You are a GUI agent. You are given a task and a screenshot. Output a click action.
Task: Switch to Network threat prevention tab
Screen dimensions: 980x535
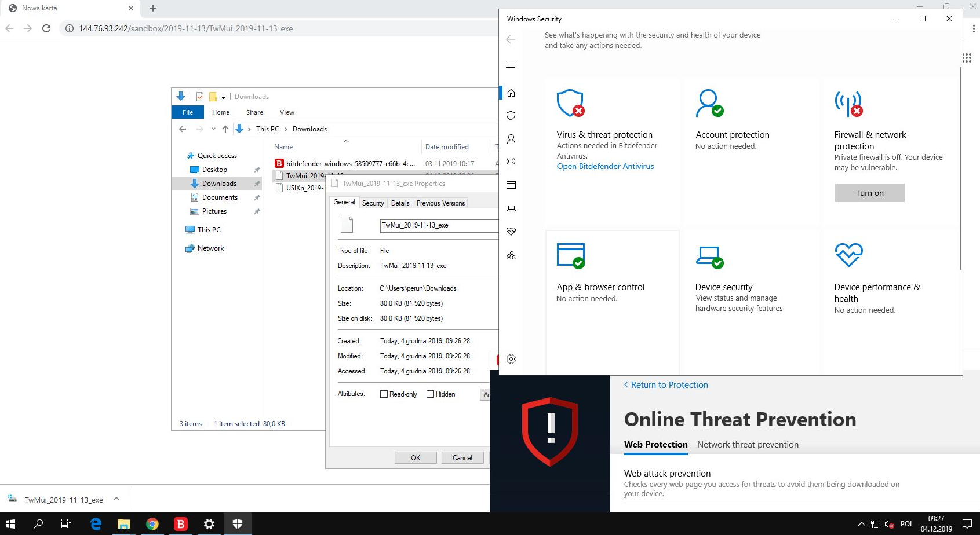point(748,445)
